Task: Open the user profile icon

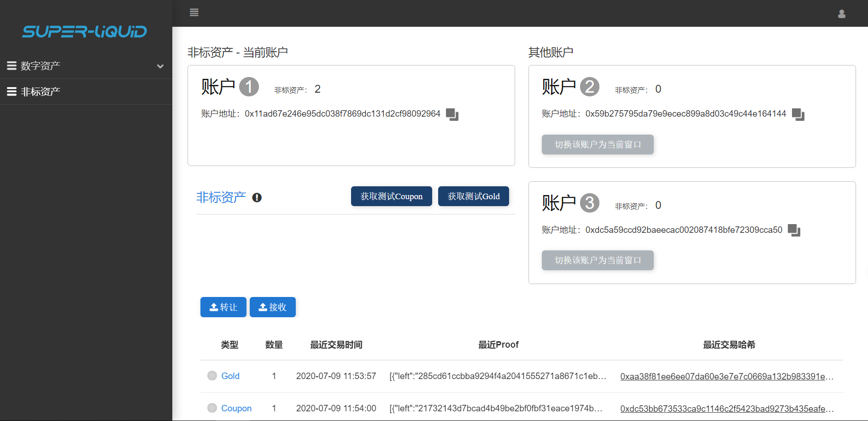Action: coord(841,14)
